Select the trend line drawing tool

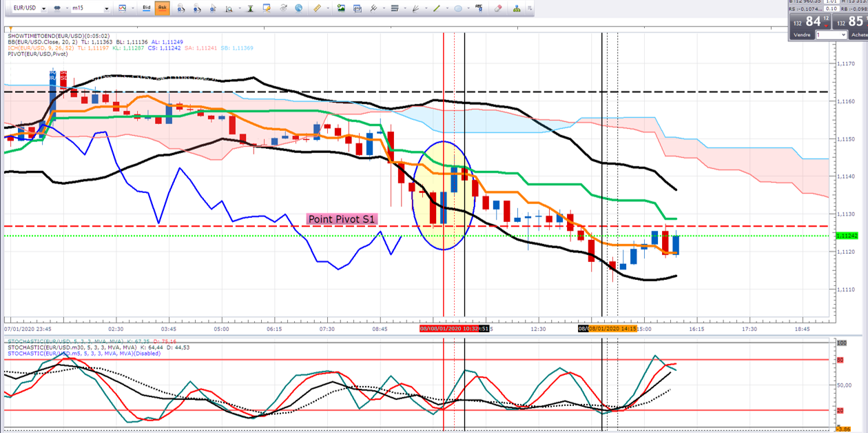(437, 8)
